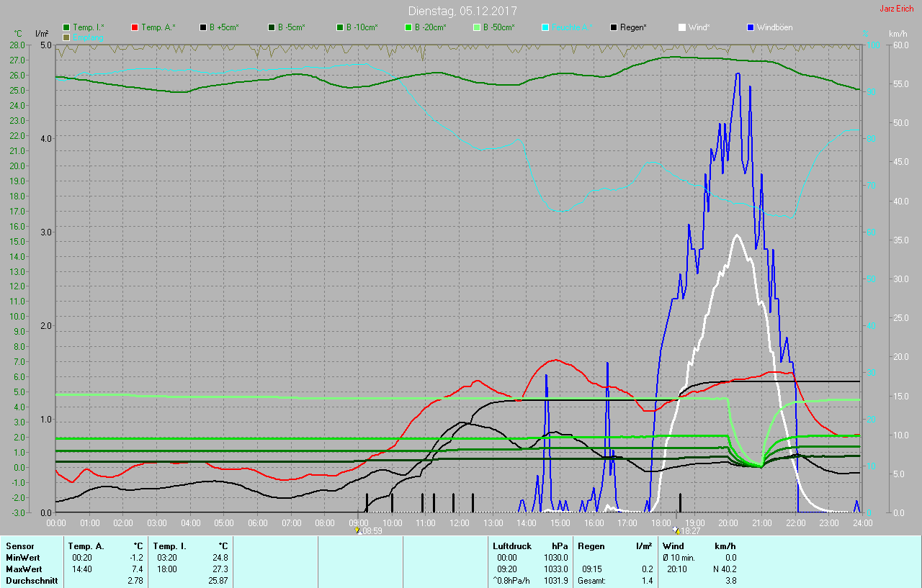The width and height of the screenshot is (922, 588).
Task: Click the minimum temperature time '00:20'
Action: click(x=82, y=558)
